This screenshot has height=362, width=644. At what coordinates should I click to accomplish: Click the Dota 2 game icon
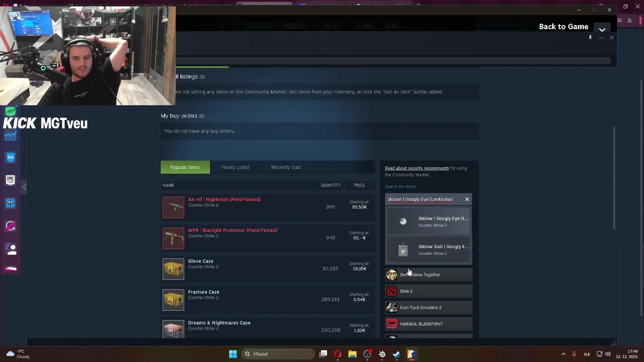[391, 291]
